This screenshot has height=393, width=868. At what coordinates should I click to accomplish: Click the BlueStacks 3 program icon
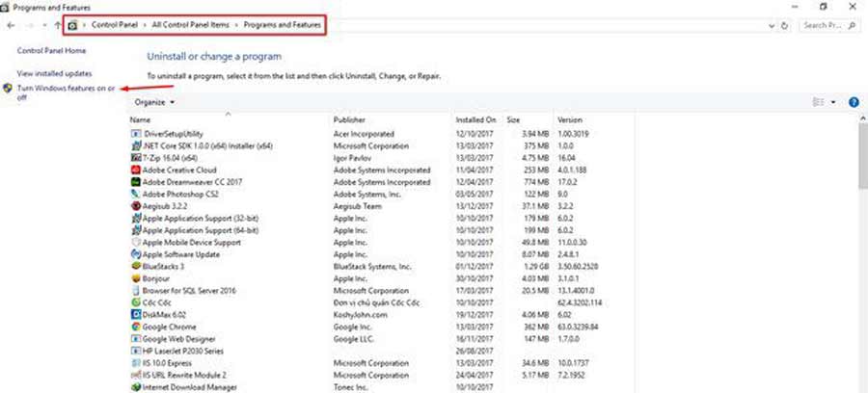tap(134, 266)
